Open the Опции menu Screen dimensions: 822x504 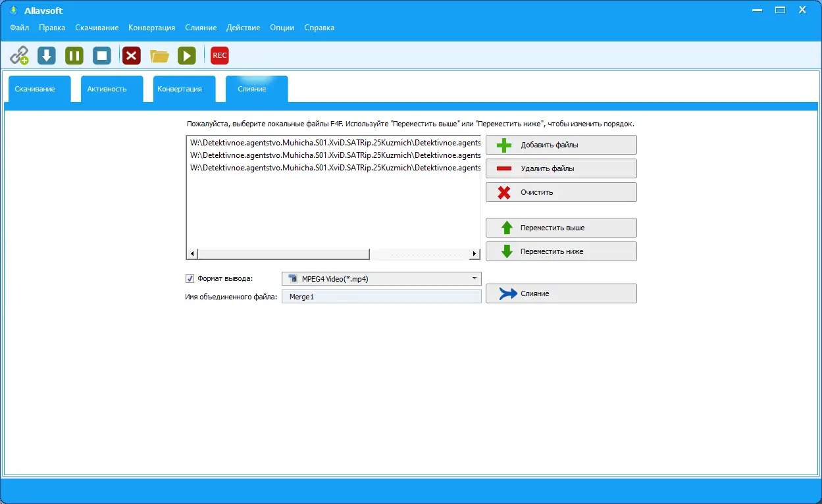click(282, 28)
